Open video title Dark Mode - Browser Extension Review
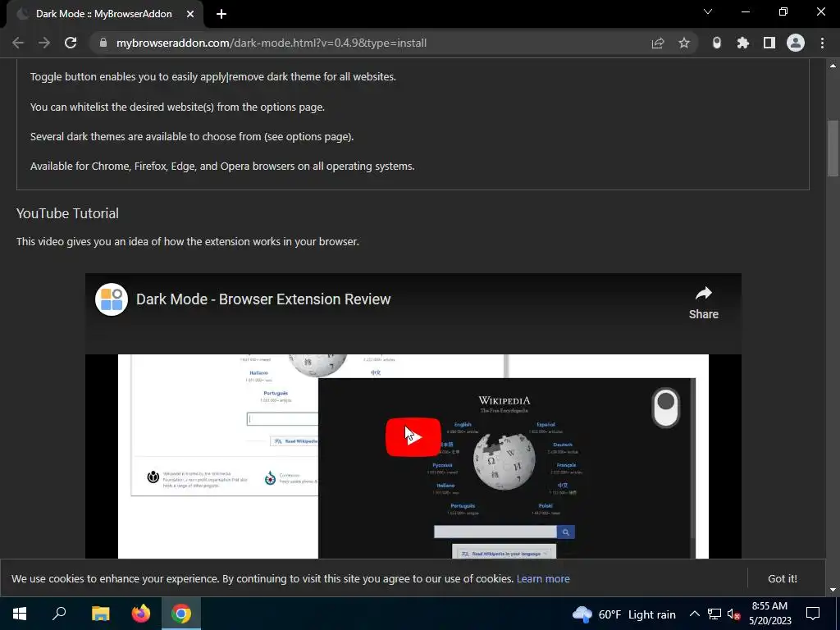840x630 pixels. point(263,299)
